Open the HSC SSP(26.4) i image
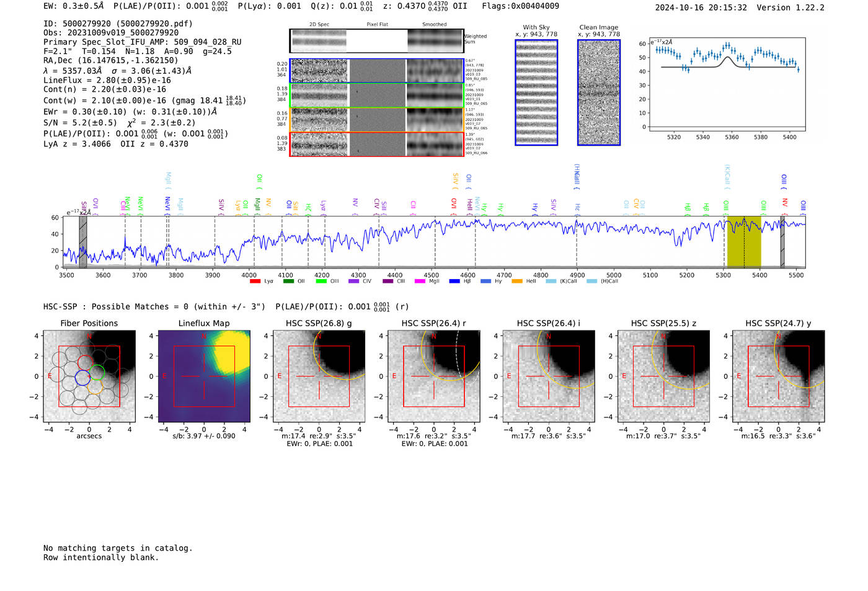This screenshot has height=591, width=868. [x=549, y=376]
